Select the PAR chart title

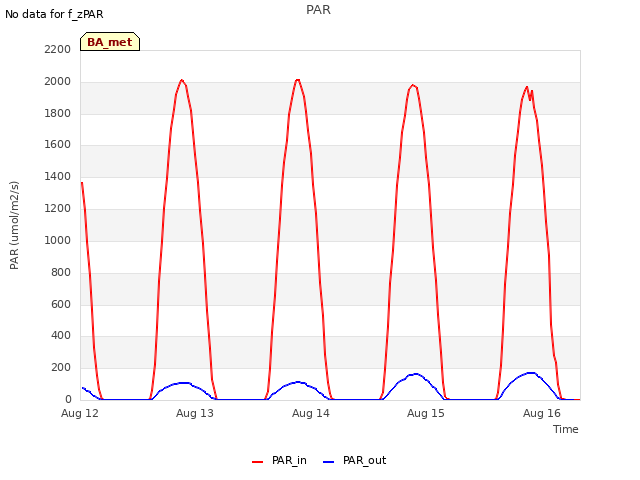318,10
